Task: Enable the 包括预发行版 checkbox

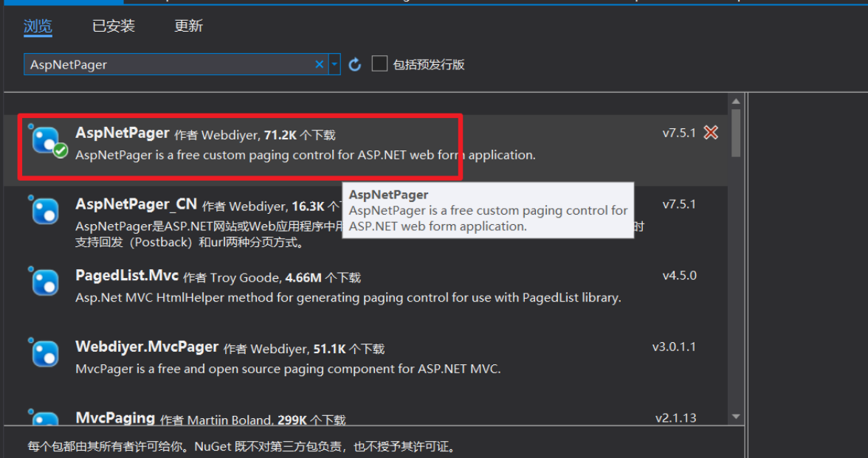Action: point(379,63)
